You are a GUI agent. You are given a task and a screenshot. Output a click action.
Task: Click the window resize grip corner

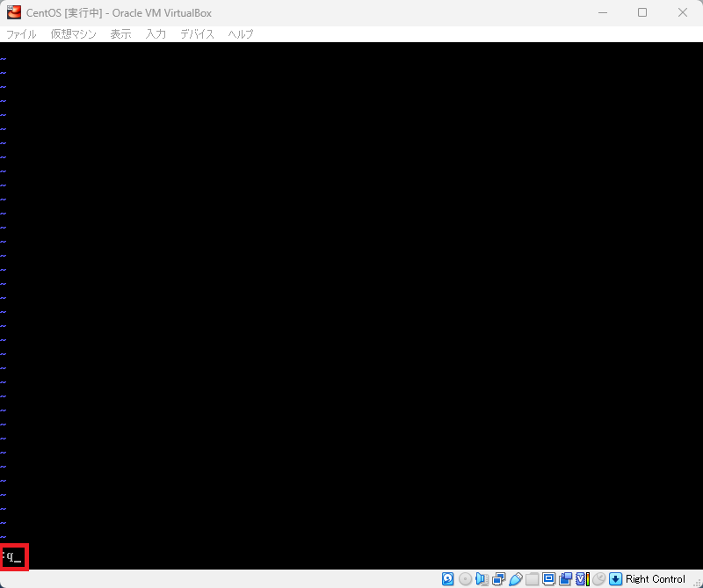(x=697, y=582)
